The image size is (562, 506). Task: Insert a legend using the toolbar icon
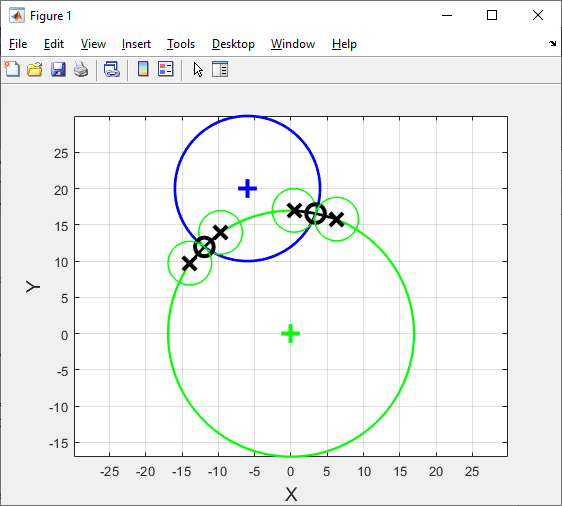coord(166,69)
